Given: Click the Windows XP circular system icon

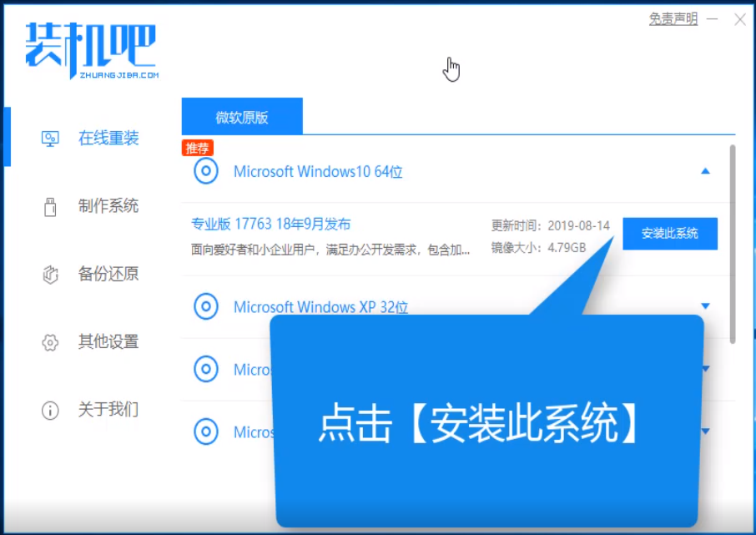Looking at the screenshot, I should pos(205,306).
